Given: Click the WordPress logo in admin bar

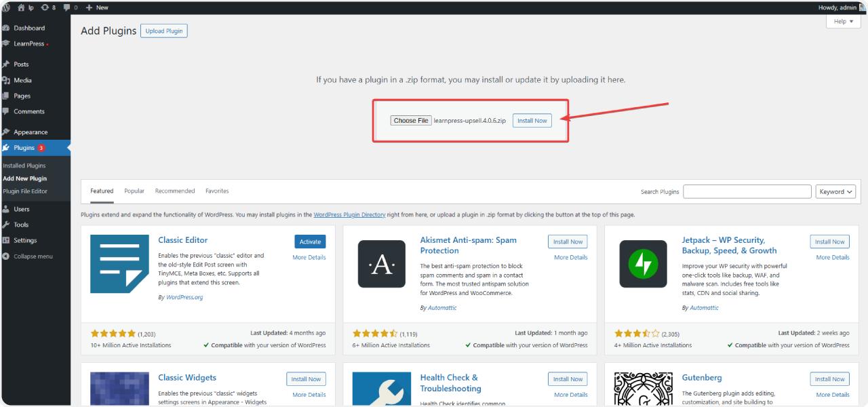Looking at the screenshot, I should click(6, 7).
